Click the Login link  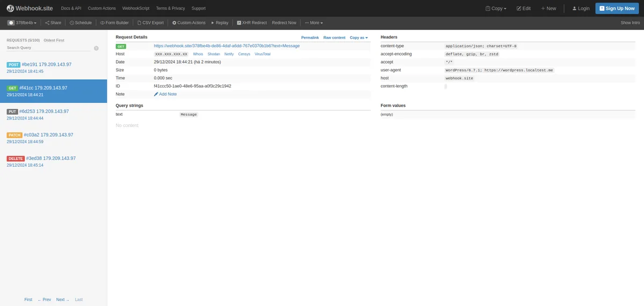(x=581, y=9)
